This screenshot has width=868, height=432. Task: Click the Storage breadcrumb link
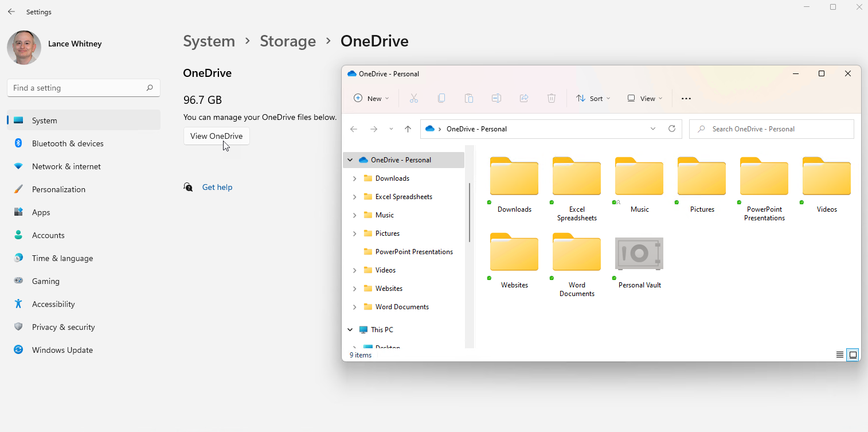point(288,41)
